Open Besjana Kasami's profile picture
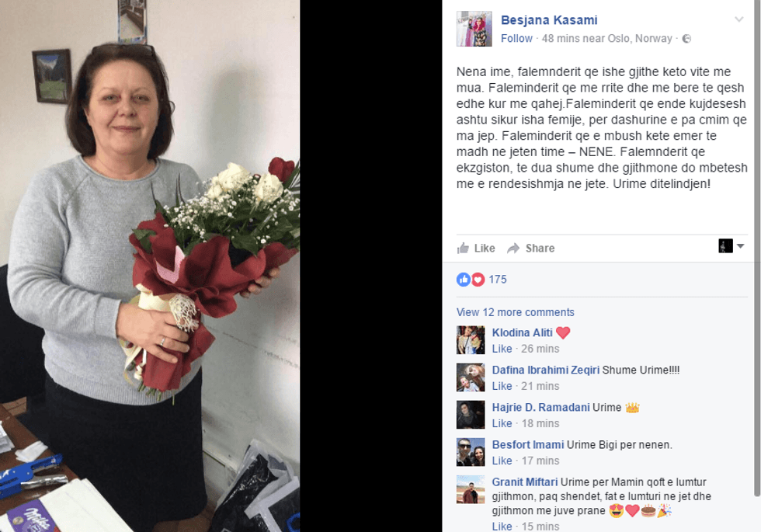The image size is (761, 532). 474,29
